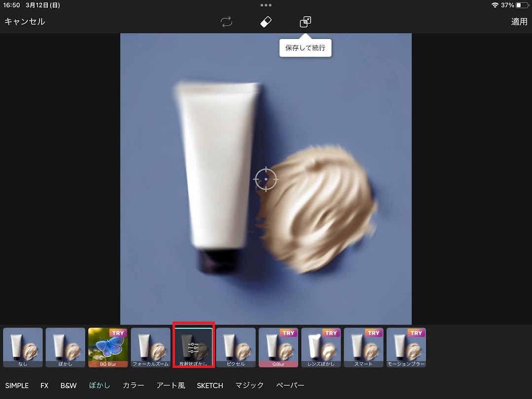
Task: Switch to the FX category tab
Action: pos(44,385)
